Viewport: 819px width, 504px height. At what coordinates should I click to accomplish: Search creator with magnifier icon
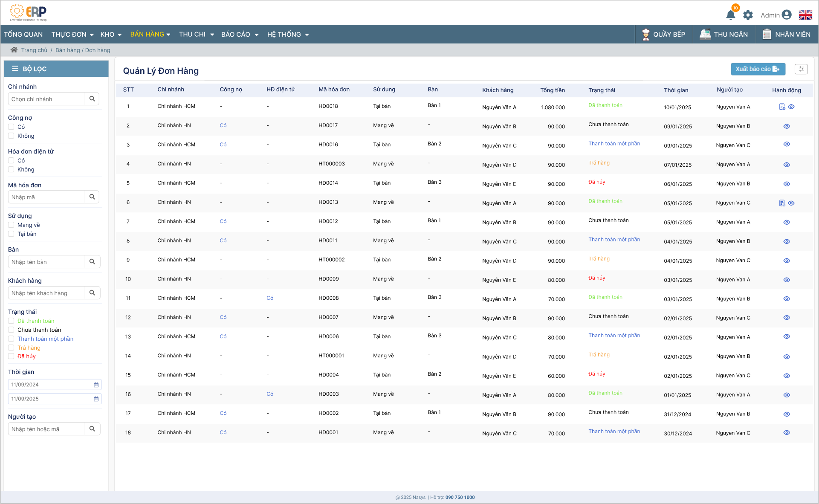pyautogui.click(x=92, y=429)
